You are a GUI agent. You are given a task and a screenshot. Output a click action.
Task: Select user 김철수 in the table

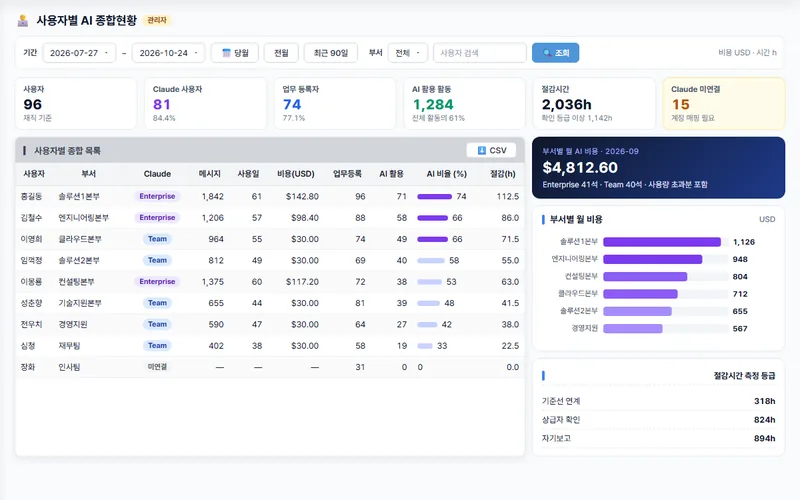tap(31, 218)
